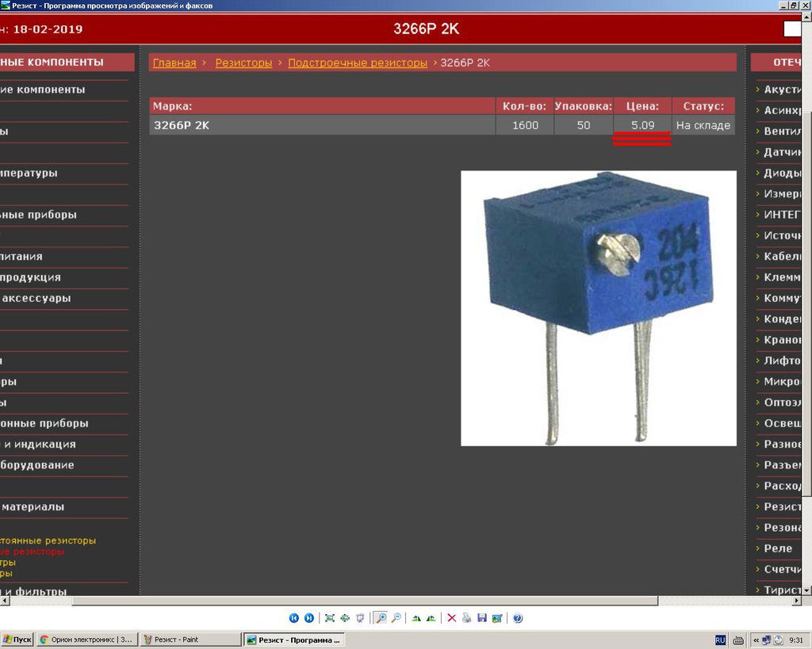Click vertical scrollbar down arrow
This screenshot has width=812, height=649.
(806, 590)
